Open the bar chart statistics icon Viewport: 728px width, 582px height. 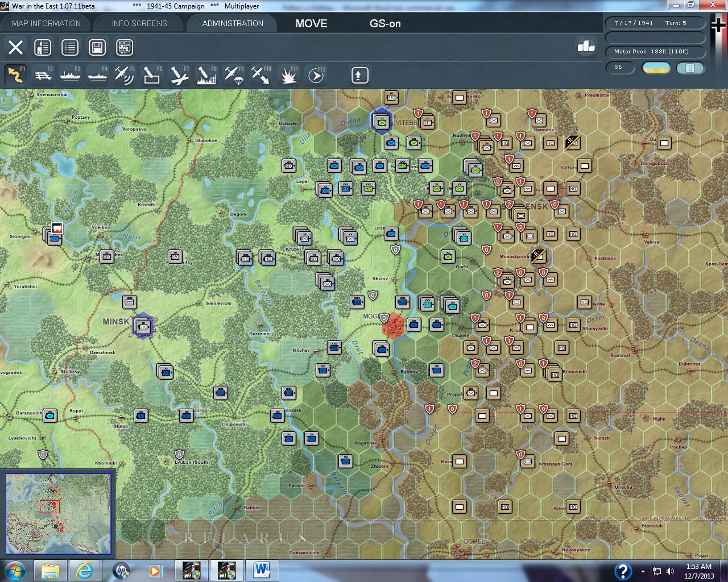click(586, 47)
